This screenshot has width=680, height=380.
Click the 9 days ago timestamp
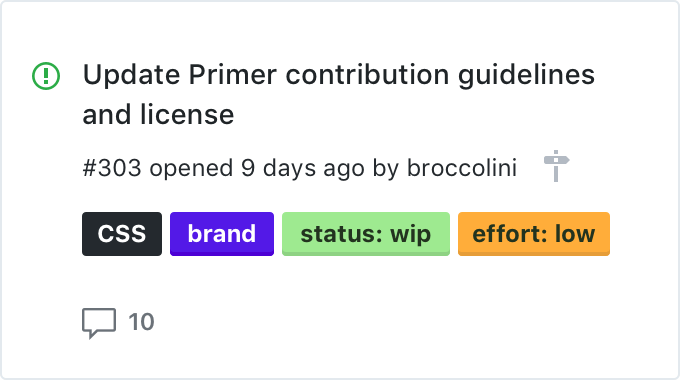(x=303, y=168)
